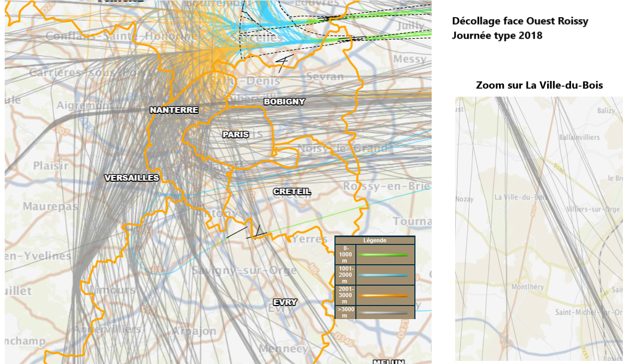Click the Messy town label
625x364 pixels.
tap(410, 60)
